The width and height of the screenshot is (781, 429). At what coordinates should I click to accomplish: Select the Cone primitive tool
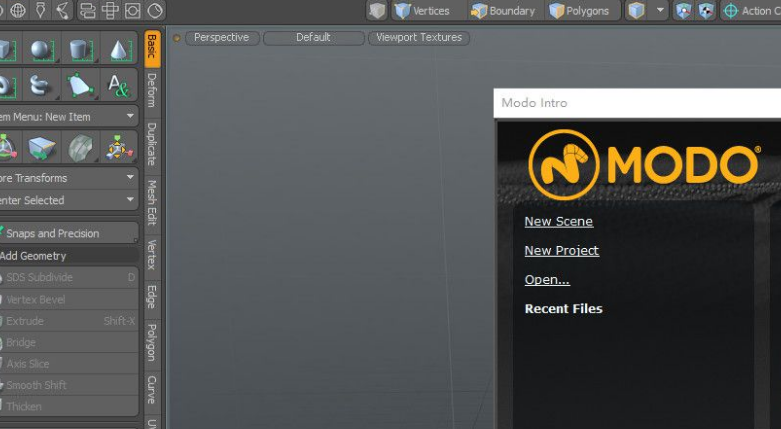click(118, 50)
